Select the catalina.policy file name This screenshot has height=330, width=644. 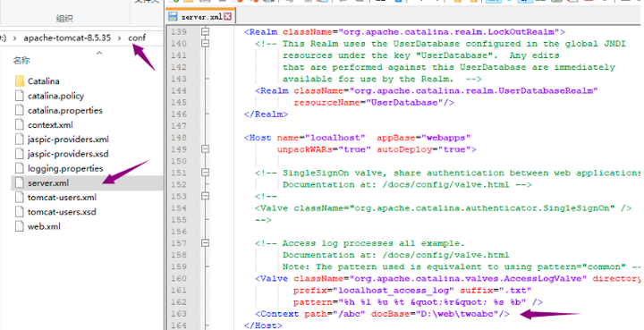point(55,96)
